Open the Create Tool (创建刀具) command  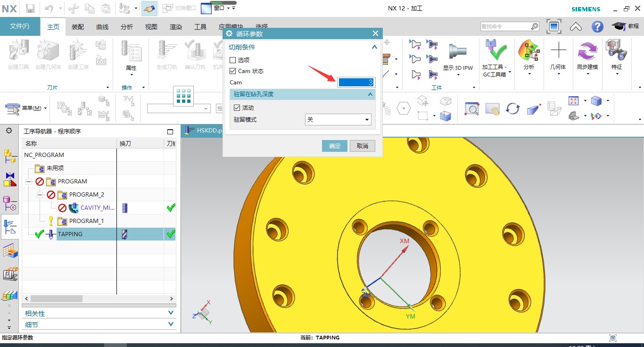pyautogui.click(x=18, y=54)
